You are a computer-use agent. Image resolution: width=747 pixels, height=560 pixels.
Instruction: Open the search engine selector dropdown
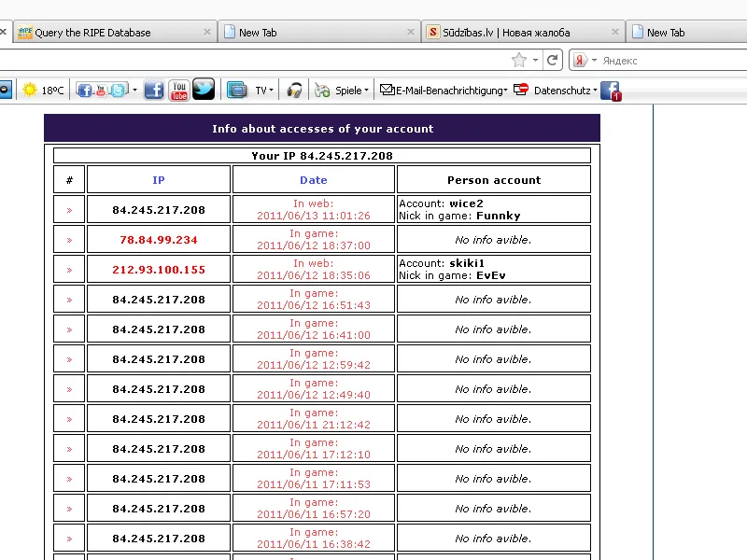pos(594,61)
